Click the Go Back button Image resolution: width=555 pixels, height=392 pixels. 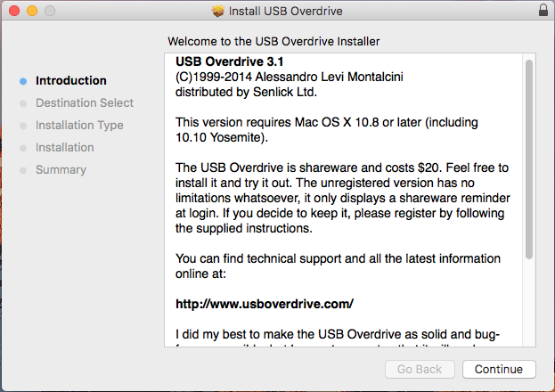[x=420, y=369]
